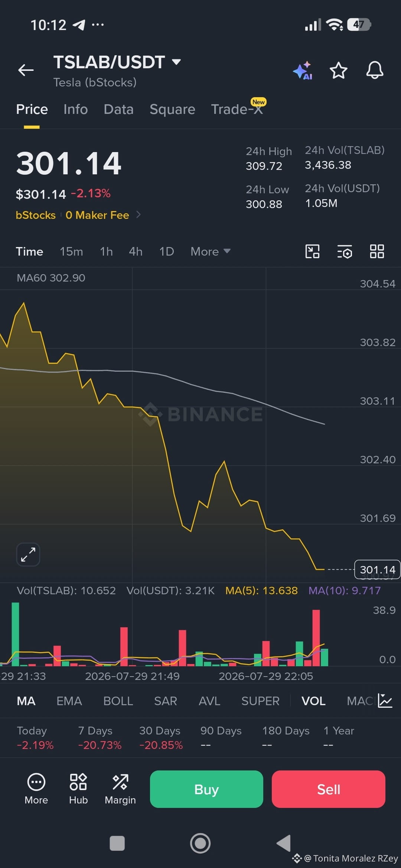Image resolution: width=401 pixels, height=868 pixels.
Task: Tap the 1 Year performance cell
Action: [339, 738]
